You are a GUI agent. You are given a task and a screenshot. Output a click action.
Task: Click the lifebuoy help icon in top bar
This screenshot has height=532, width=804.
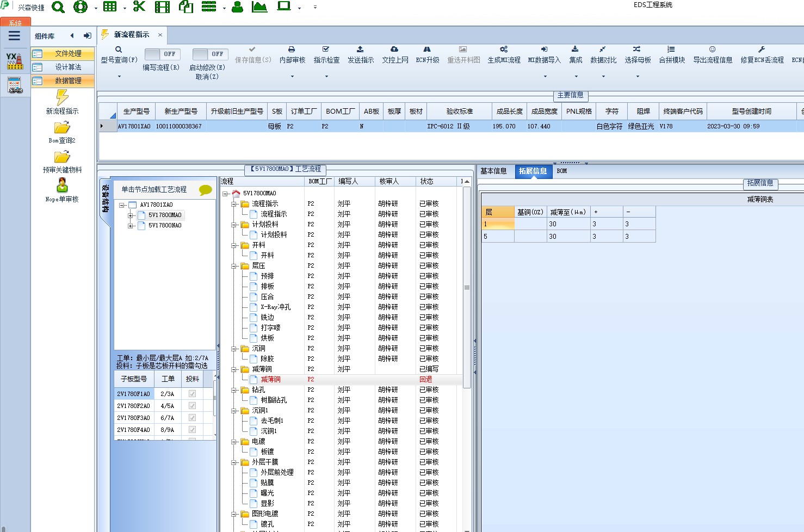[x=81, y=7]
